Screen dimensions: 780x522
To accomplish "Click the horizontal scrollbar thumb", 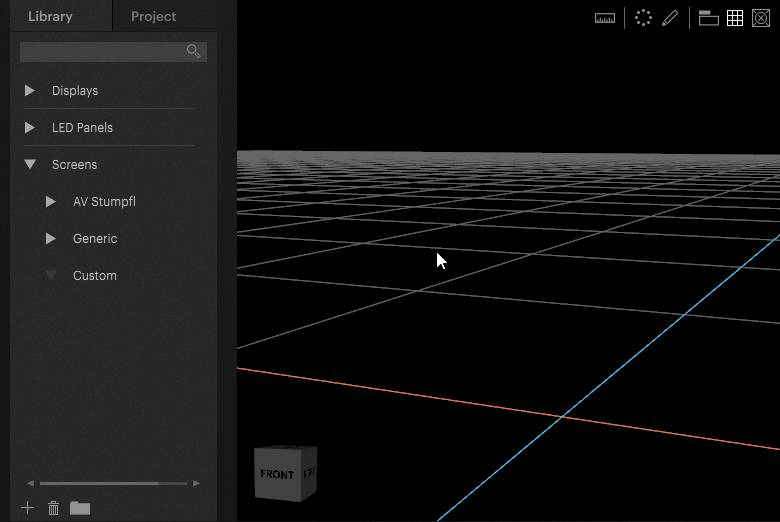I will [99, 483].
